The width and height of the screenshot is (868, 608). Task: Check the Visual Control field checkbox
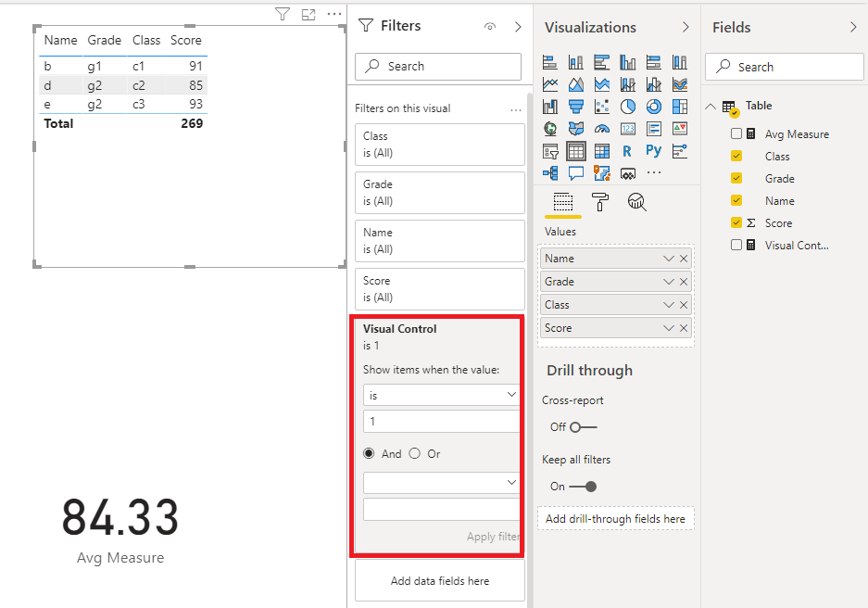pos(736,245)
